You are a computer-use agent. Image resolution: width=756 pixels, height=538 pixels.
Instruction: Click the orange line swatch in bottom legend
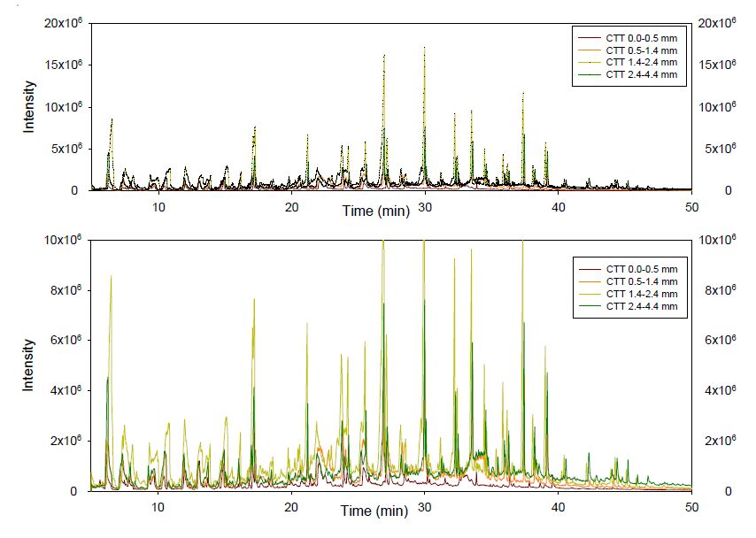pyautogui.click(x=590, y=281)
